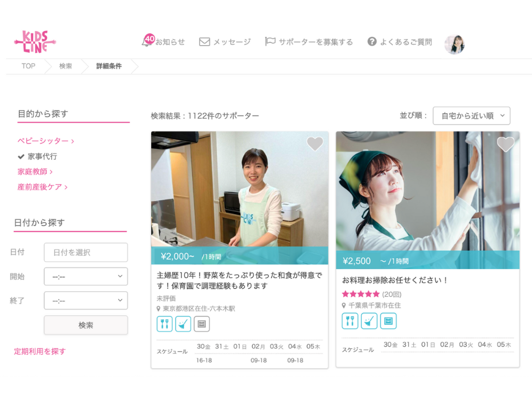Open notifications bell with 40 badge
This screenshot has height=399, width=532.
pyautogui.click(x=147, y=41)
